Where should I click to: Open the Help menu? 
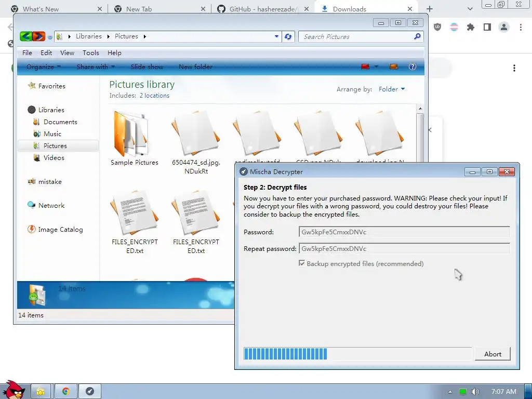(x=114, y=52)
